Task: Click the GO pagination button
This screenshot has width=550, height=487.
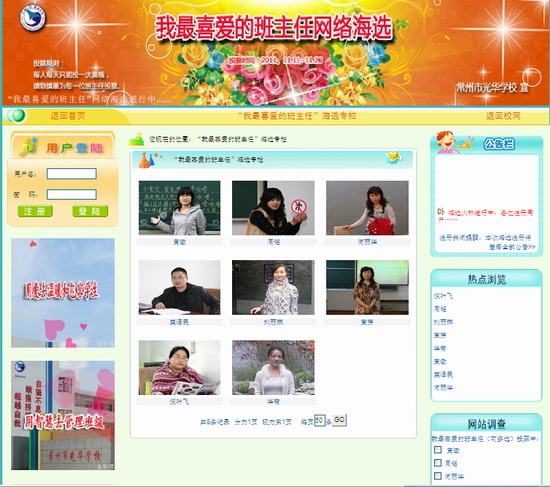Action: 339,420
